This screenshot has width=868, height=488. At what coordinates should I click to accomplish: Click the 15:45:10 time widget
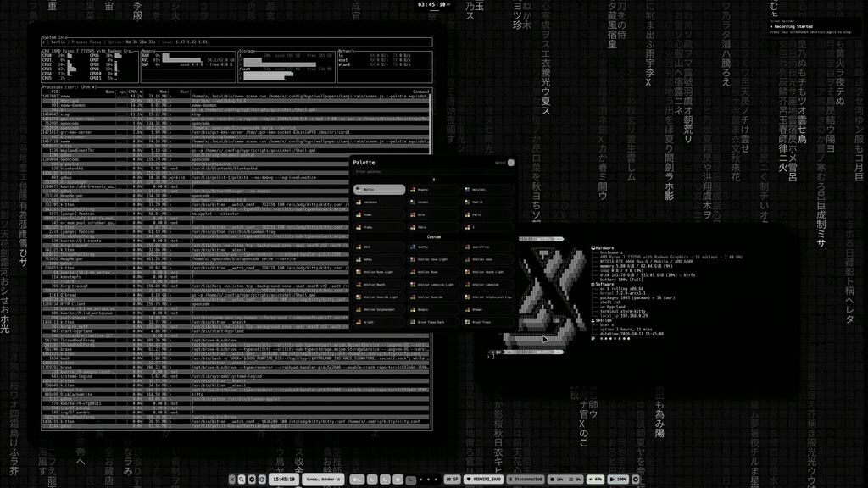click(284, 480)
